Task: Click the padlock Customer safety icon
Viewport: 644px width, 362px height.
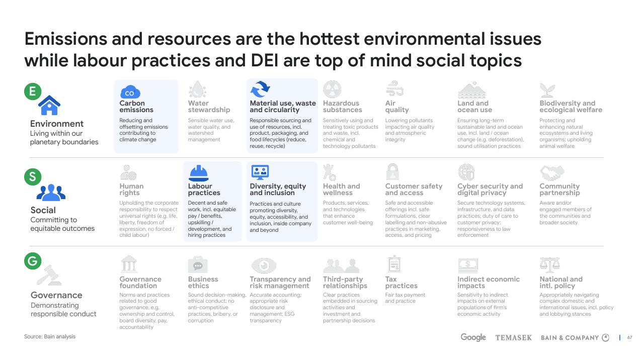Action: point(392,172)
